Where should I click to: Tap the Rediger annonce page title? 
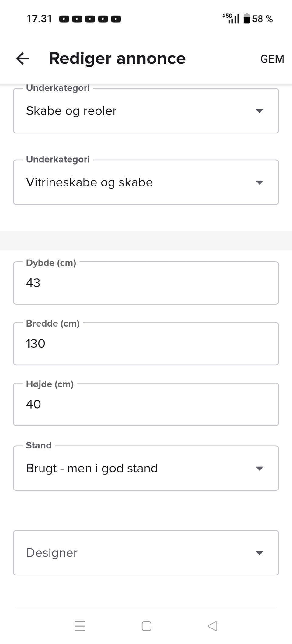117,58
